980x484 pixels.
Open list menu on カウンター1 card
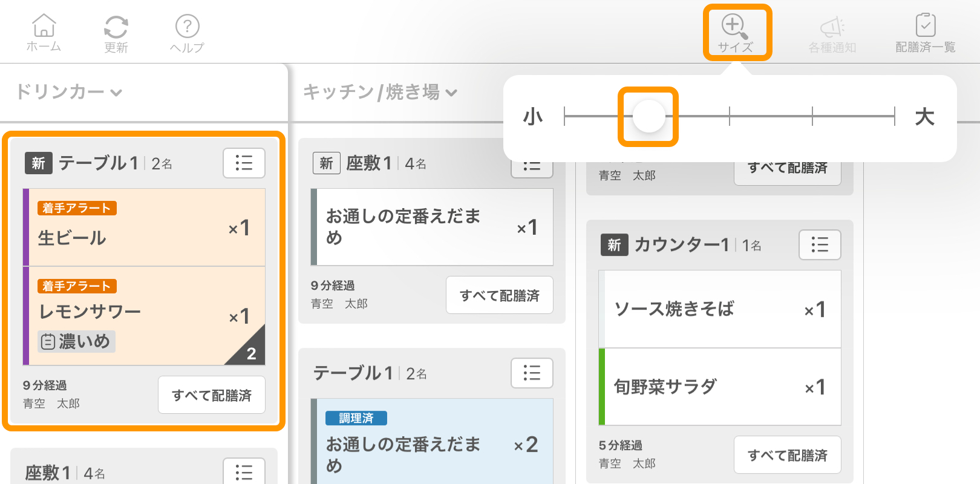point(820,244)
